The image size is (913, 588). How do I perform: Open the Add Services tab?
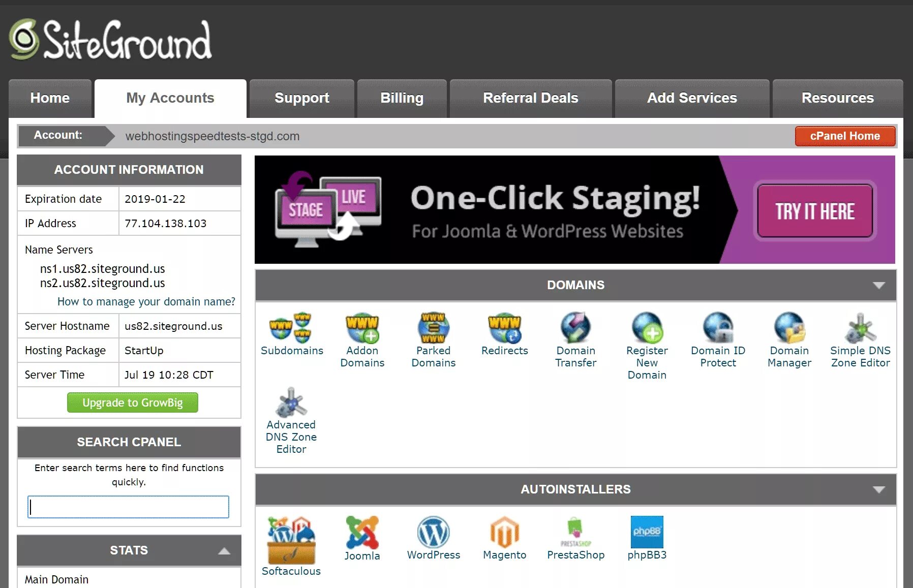(x=692, y=98)
